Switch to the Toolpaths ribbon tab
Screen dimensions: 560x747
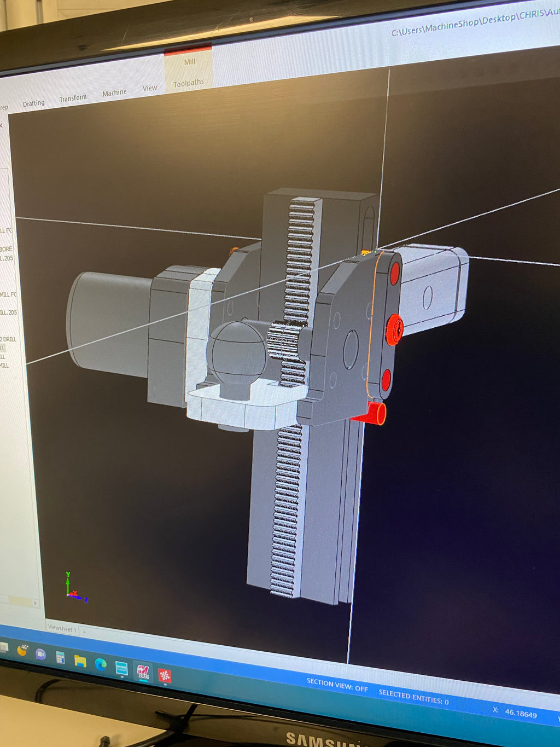(x=188, y=82)
